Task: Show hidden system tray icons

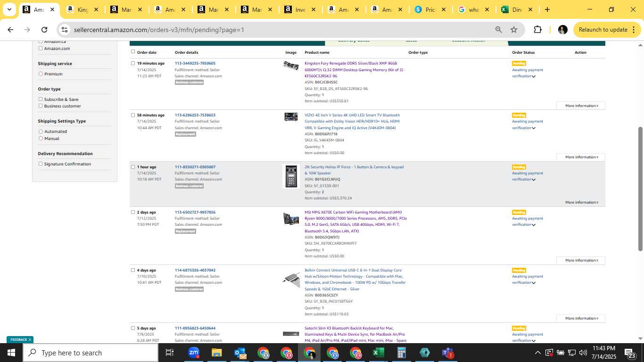Action: (x=537, y=353)
